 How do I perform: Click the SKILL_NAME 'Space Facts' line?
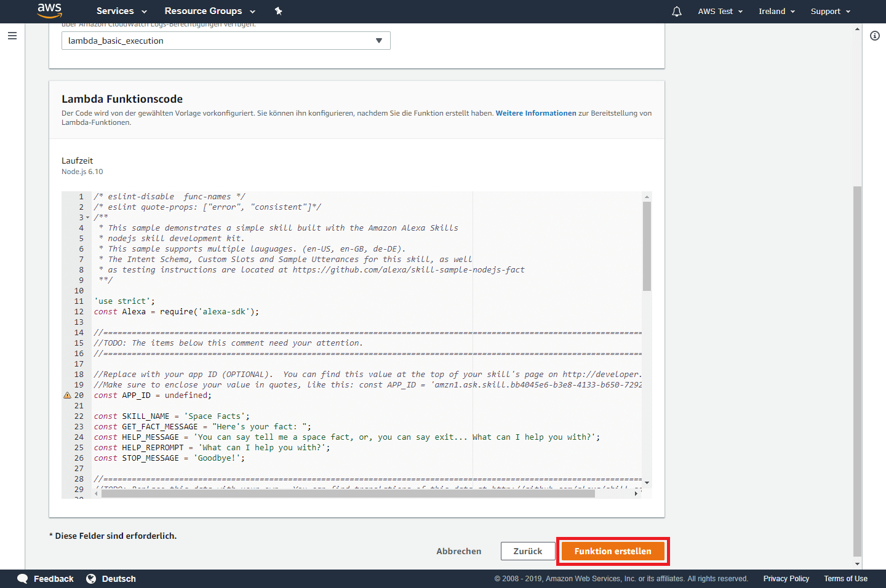[172, 416]
